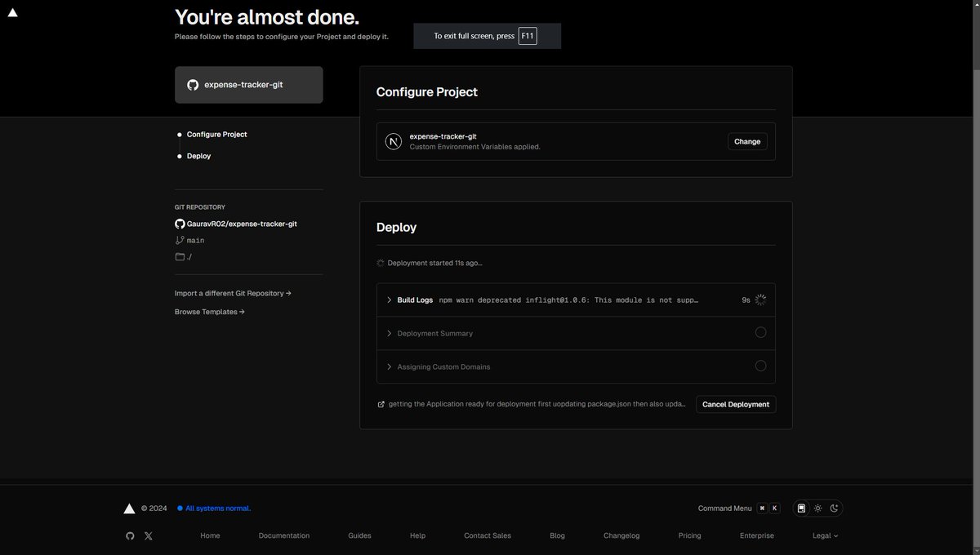Click the GitHub icon beside GauravR02/expense-tracker-git
This screenshot has width=980, height=555.
pos(180,224)
